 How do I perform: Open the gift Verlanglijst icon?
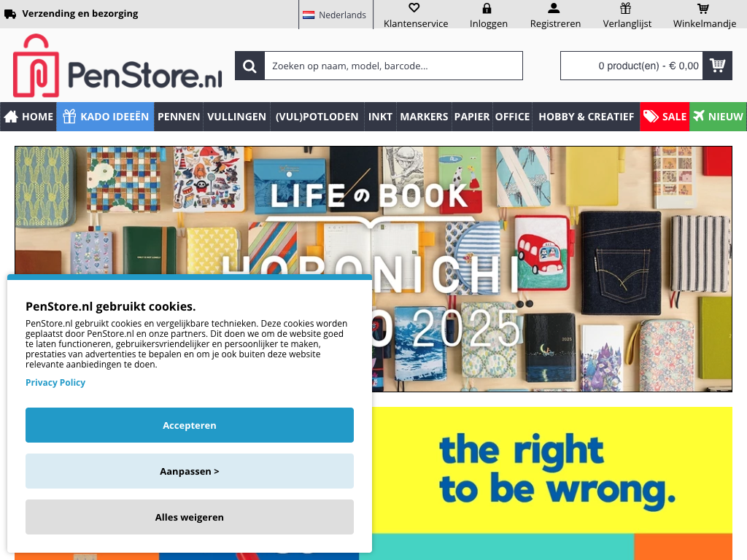coord(625,8)
